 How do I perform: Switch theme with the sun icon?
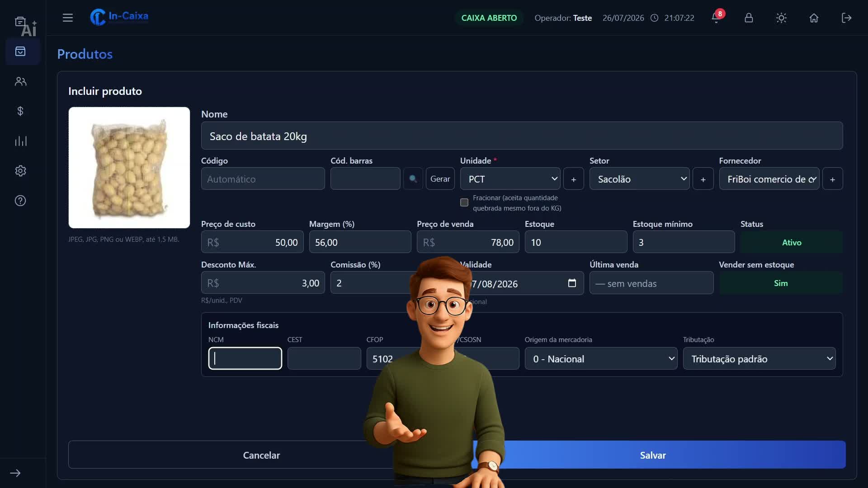(782, 18)
